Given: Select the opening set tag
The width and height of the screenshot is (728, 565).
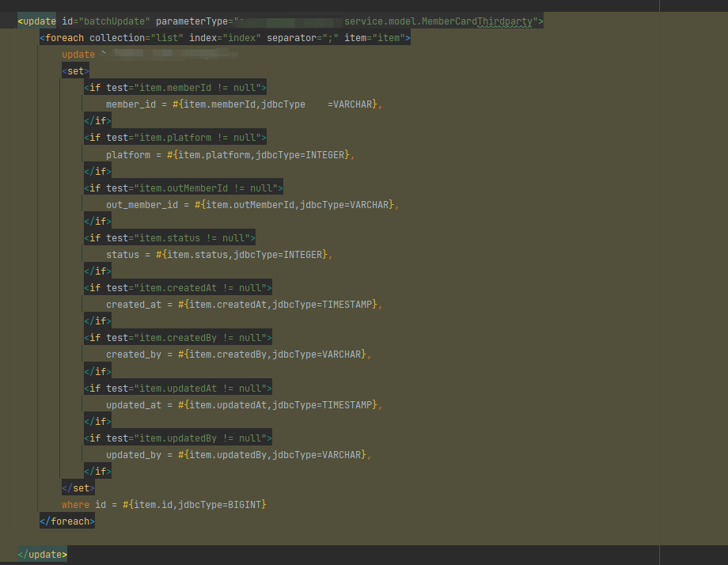Looking at the screenshot, I should tap(74, 70).
